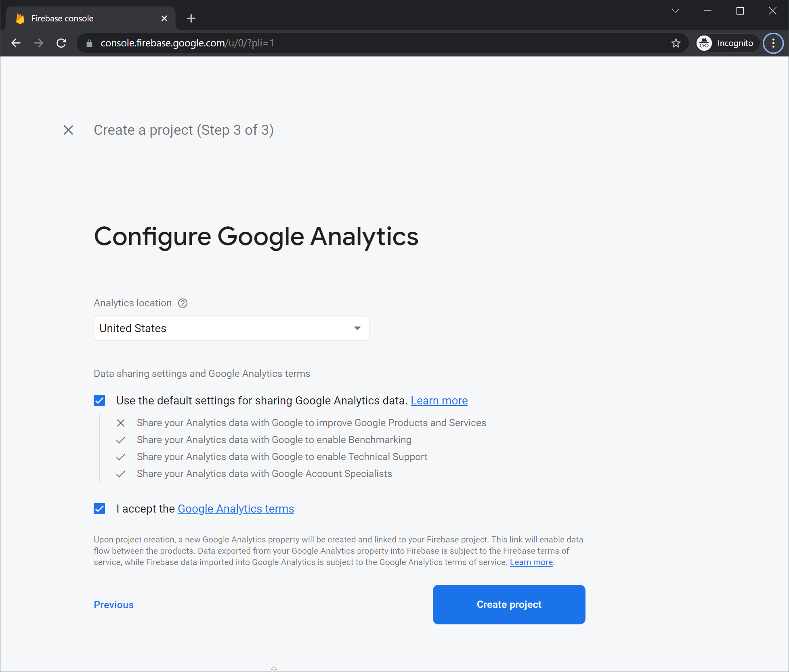Open a new browser tab
The image size is (789, 672).
click(191, 18)
